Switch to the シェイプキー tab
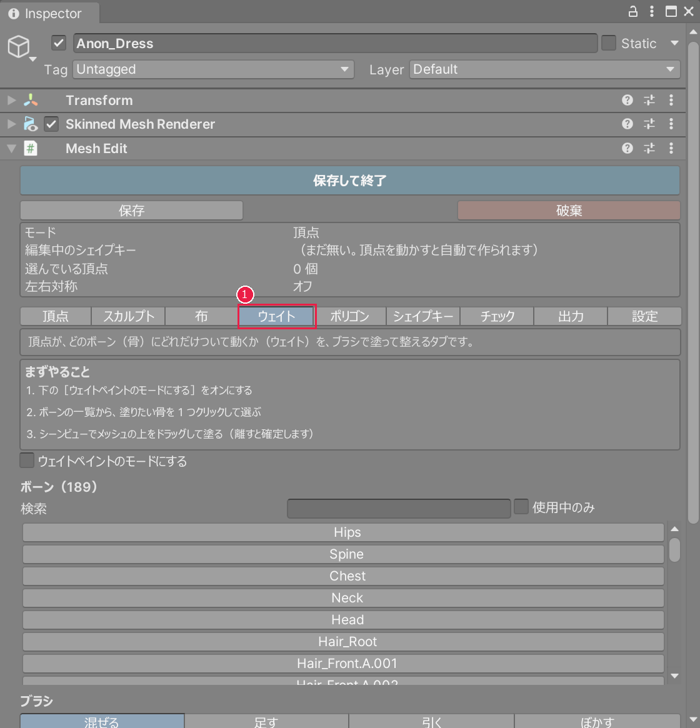This screenshot has height=728, width=700. pyautogui.click(x=423, y=316)
